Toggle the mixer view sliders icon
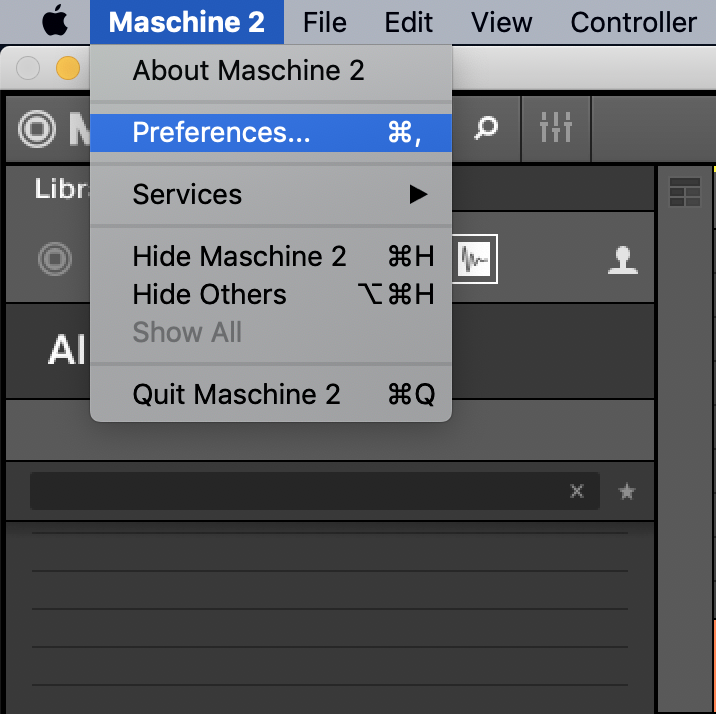 (555, 127)
